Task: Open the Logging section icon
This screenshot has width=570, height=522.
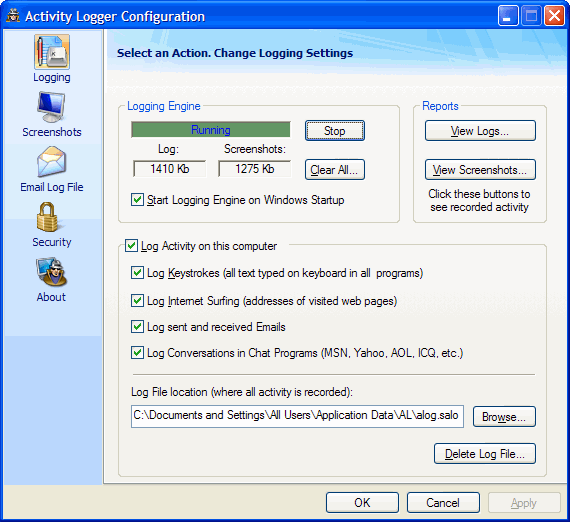Action: point(52,52)
